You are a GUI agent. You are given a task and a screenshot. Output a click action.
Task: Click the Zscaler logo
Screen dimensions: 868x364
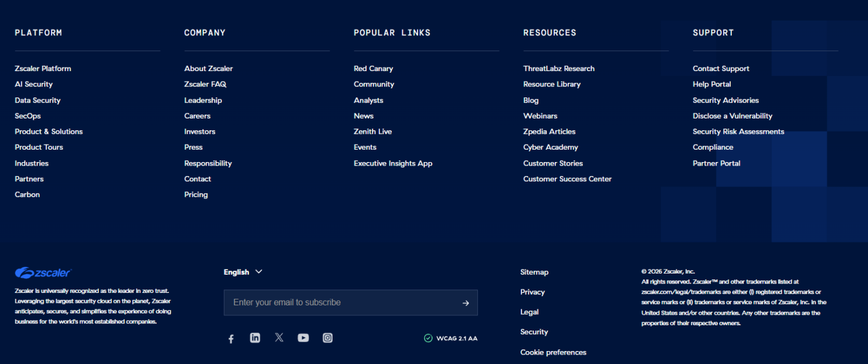(x=43, y=272)
